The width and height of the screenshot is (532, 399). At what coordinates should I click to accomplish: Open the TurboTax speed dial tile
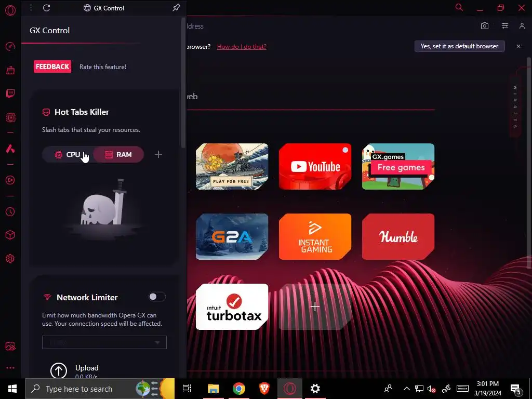click(x=232, y=307)
